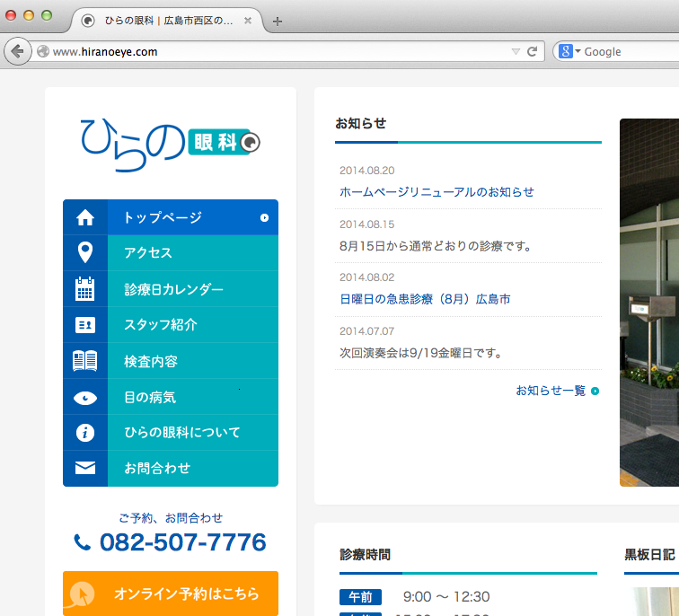
Task: Open a new browser tab
Action: (x=278, y=21)
